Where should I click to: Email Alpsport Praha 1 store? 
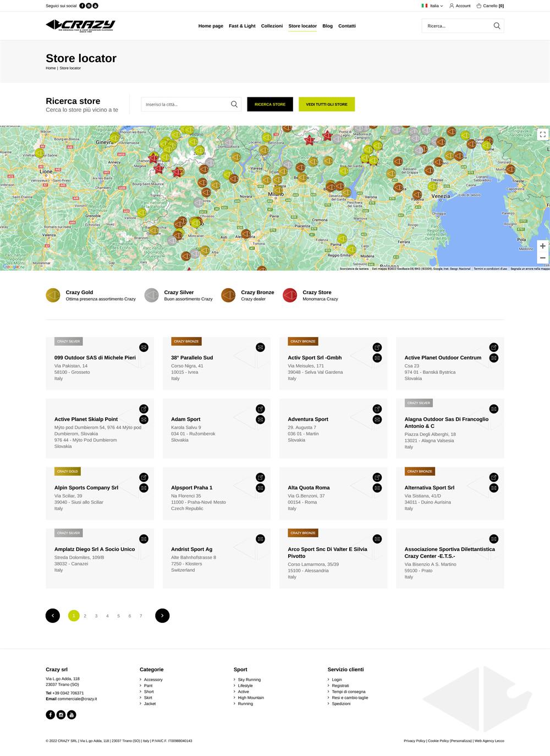pos(260,488)
